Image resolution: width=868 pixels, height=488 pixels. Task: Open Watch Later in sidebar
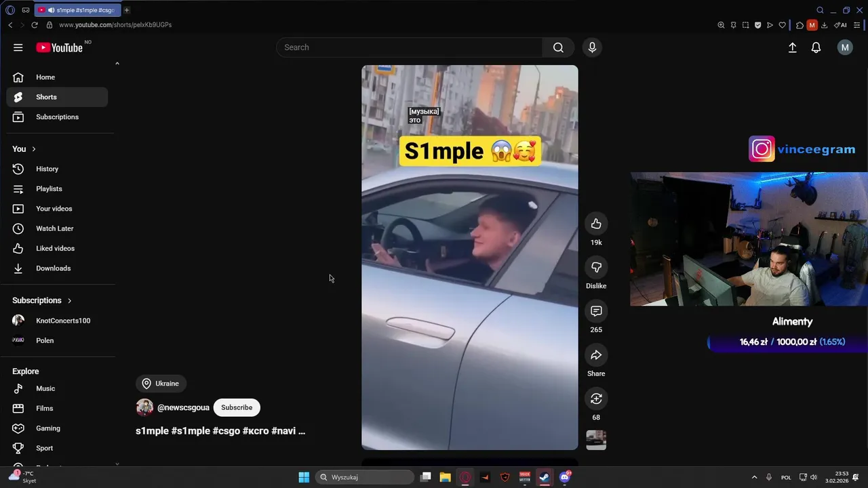(x=57, y=228)
